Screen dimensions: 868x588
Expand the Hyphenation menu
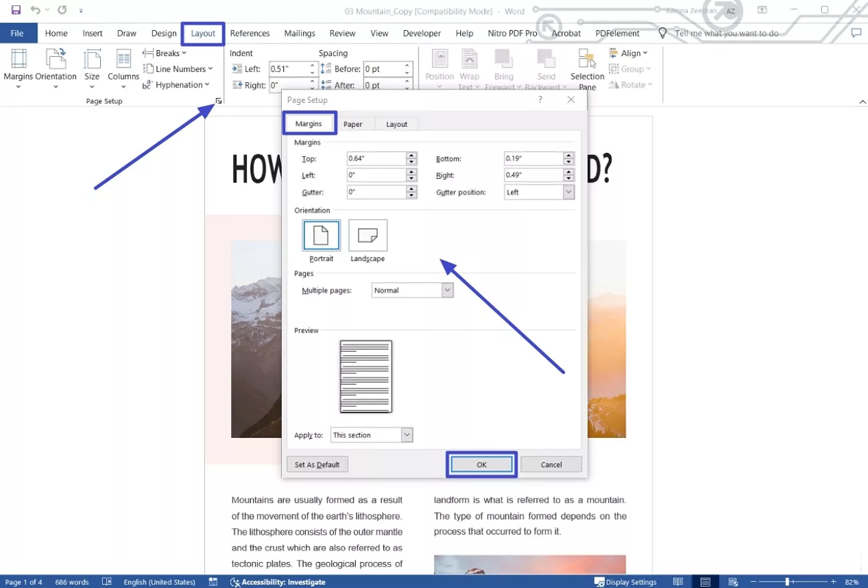click(x=176, y=85)
